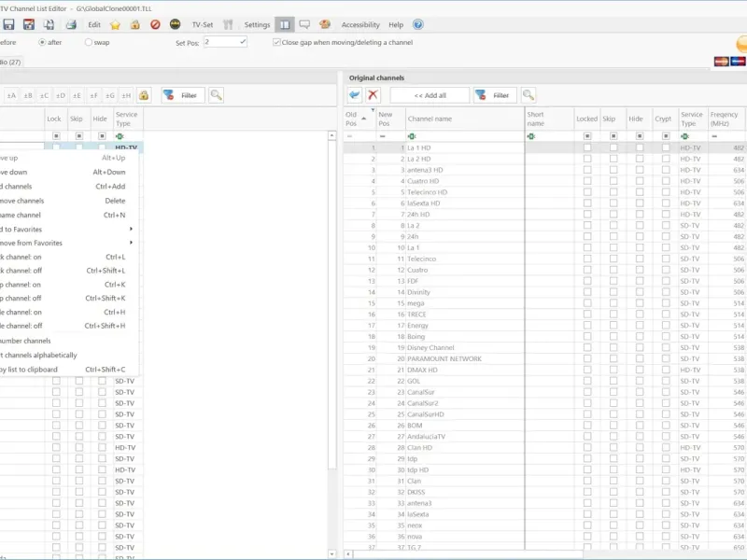Open help via blue question mark icon
The width and height of the screenshot is (747, 560).
tap(417, 24)
